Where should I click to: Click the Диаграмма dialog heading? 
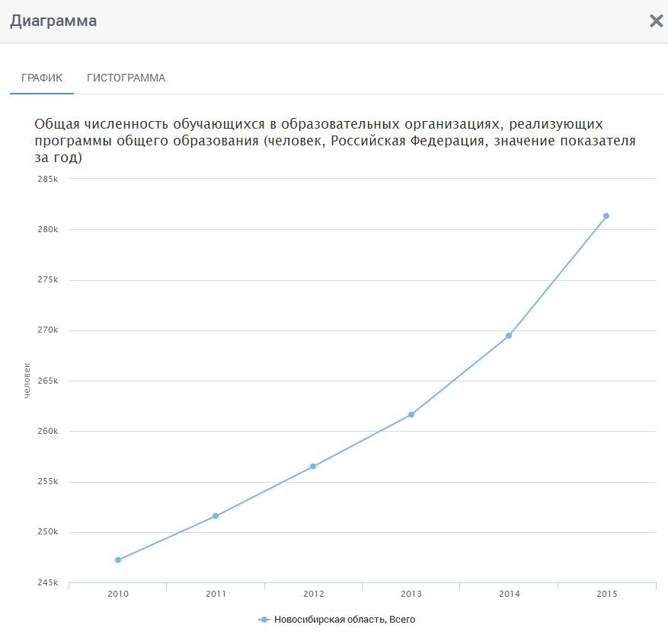click(x=53, y=21)
